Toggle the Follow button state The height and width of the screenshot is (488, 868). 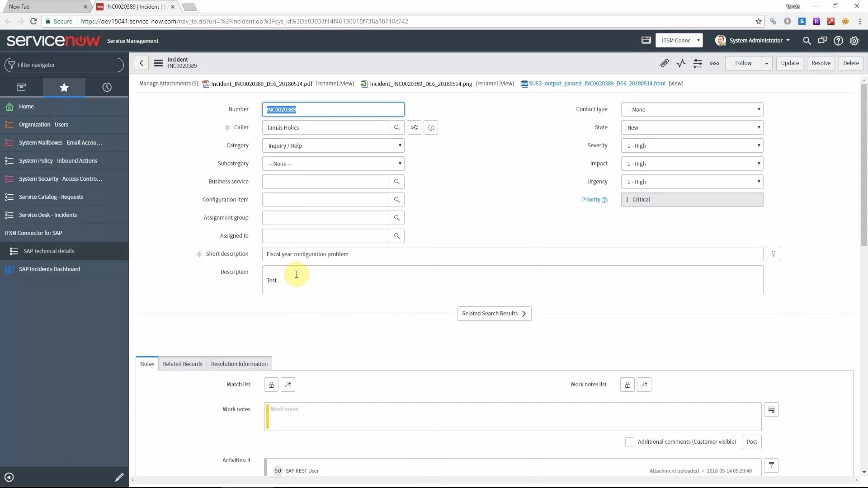[743, 62]
